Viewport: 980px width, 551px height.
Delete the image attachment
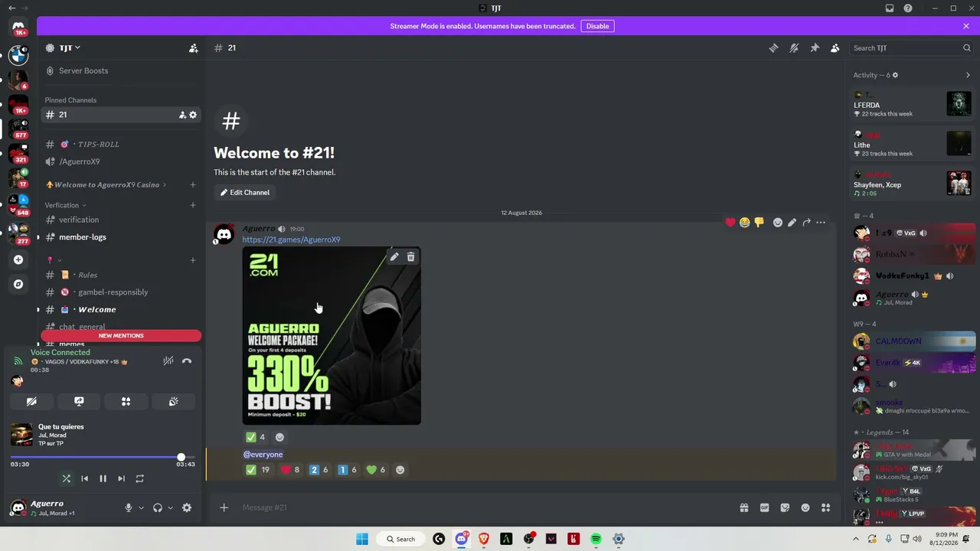tap(411, 257)
